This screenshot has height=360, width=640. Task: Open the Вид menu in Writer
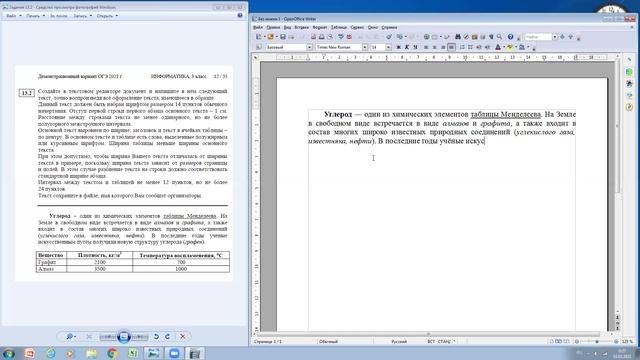pos(287,27)
